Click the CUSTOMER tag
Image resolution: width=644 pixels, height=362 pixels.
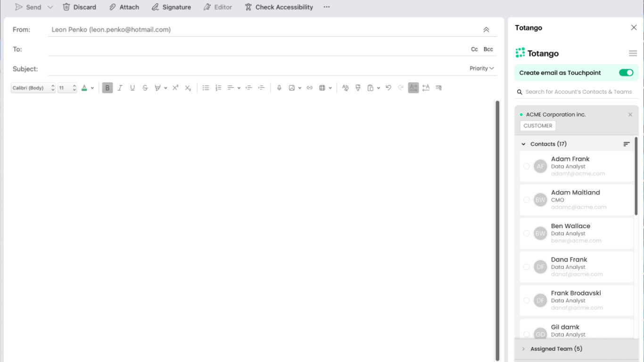point(538,126)
